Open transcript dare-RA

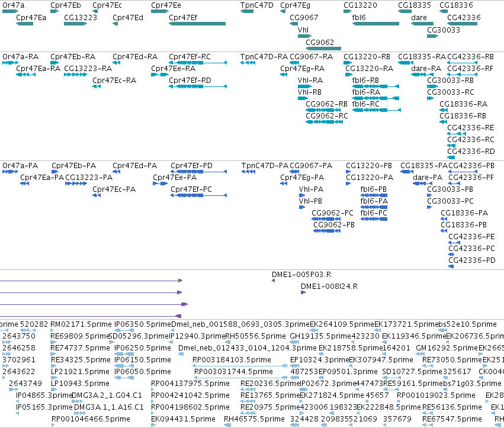click(422, 75)
